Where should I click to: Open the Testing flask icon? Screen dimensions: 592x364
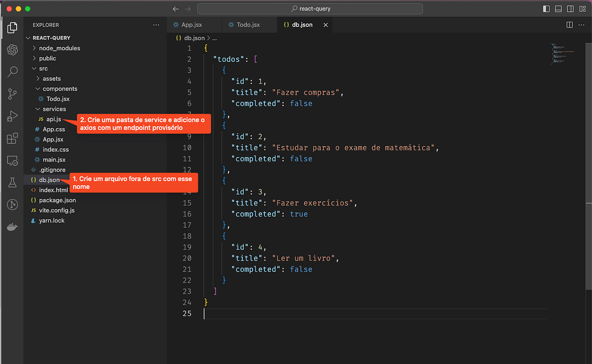click(x=12, y=182)
